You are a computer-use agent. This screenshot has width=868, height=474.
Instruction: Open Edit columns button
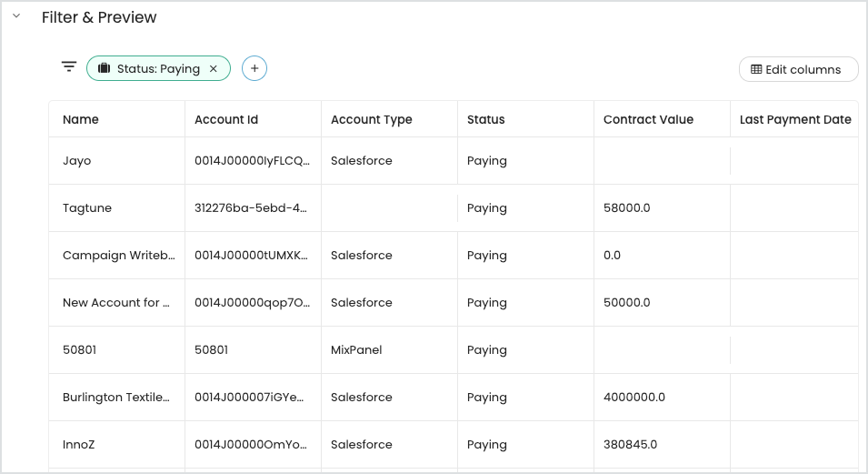798,69
